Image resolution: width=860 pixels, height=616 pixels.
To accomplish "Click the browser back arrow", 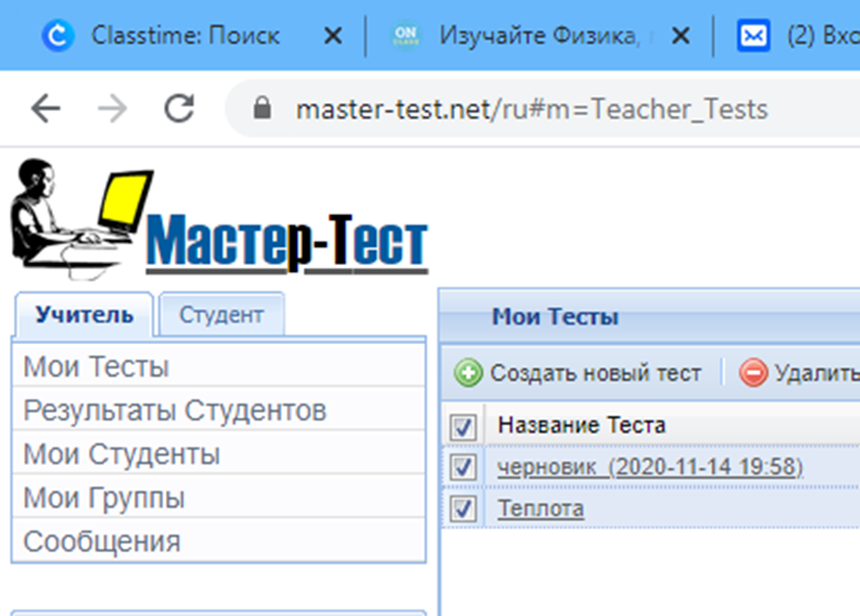I will pyautogui.click(x=45, y=108).
